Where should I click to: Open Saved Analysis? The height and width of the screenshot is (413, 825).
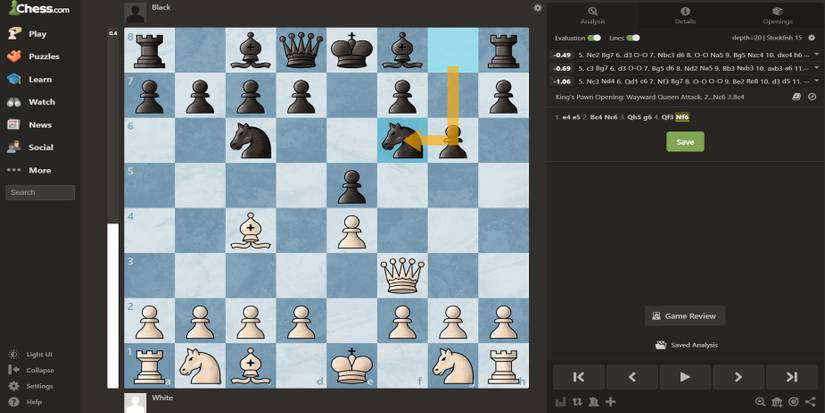[687, 345]
